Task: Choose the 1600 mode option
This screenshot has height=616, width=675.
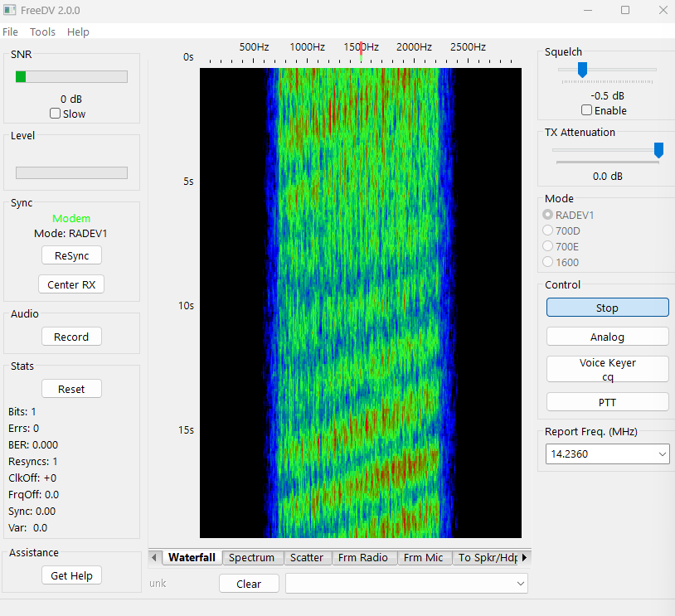Action: tap(548, 262)
